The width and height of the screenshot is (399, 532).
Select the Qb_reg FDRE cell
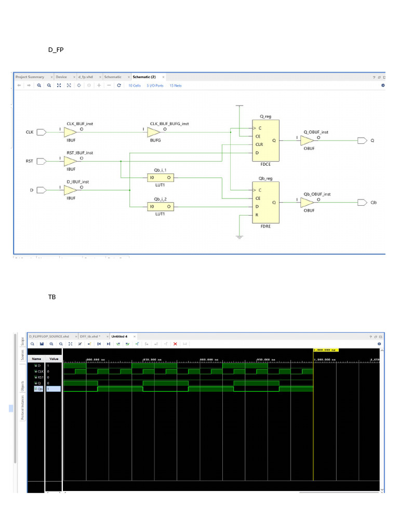265,203
